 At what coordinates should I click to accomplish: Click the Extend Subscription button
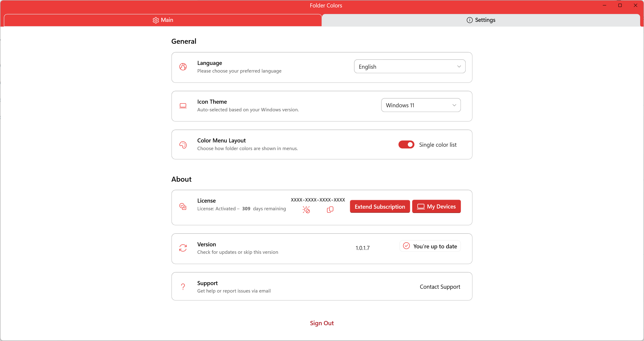379,207
